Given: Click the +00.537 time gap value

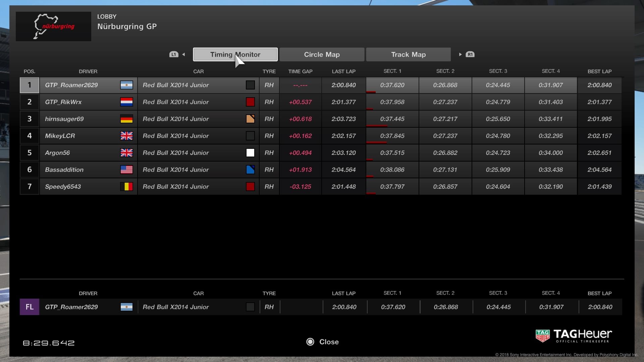Looking at the screenshot, I should coord(300,102).
